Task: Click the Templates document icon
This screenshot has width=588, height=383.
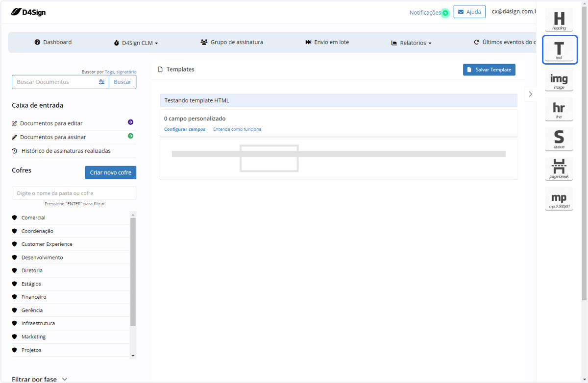Action: click(x=160, y=70)
